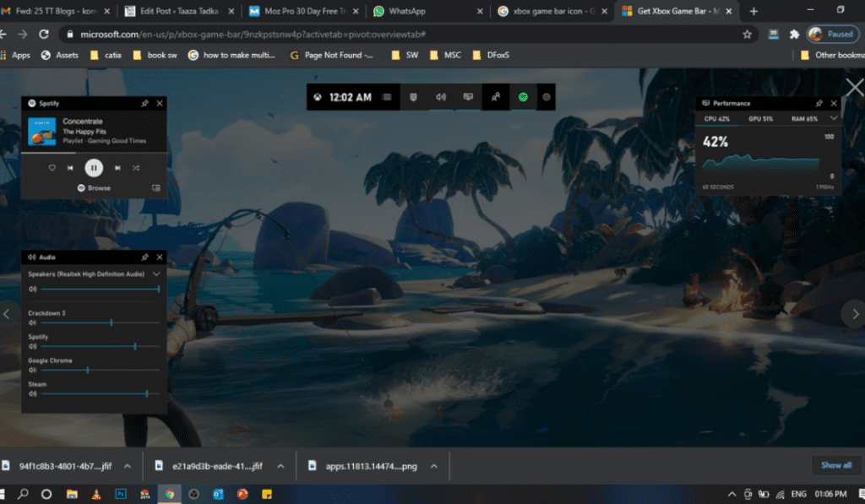The height and width of the screenshot is (504, 865).
Task: Click Show all downloads button
Action: coord(835,465)
